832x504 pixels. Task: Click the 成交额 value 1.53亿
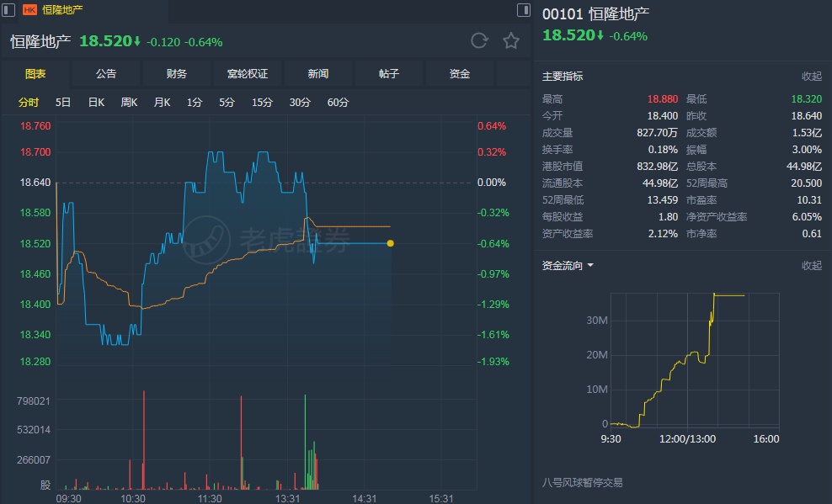(807, 132)
